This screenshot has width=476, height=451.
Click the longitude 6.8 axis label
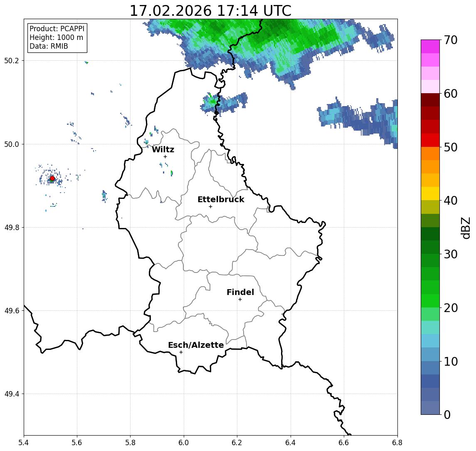(x=397, y=443)
